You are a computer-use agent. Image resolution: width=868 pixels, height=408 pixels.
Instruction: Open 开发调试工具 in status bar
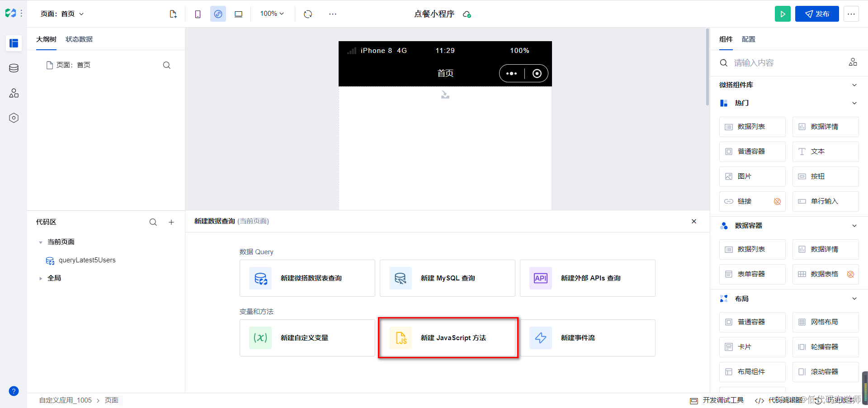click(717, 400)
